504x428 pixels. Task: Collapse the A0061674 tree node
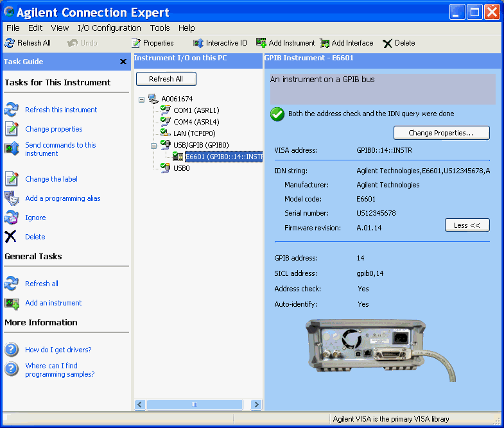tap(141, 99)
